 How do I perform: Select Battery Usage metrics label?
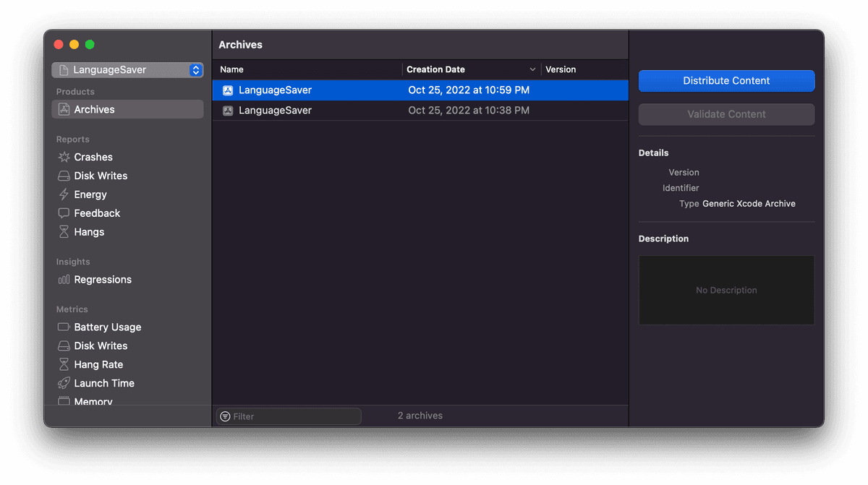point(108,327)
